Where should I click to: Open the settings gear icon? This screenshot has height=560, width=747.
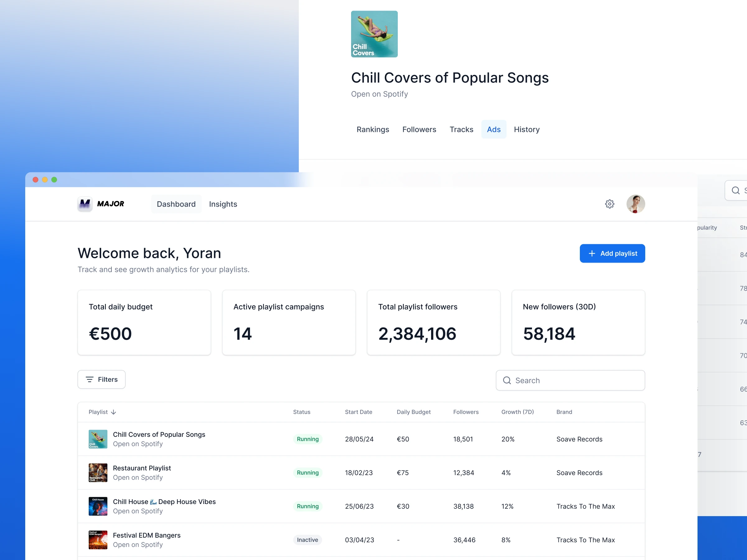point(609,204)
